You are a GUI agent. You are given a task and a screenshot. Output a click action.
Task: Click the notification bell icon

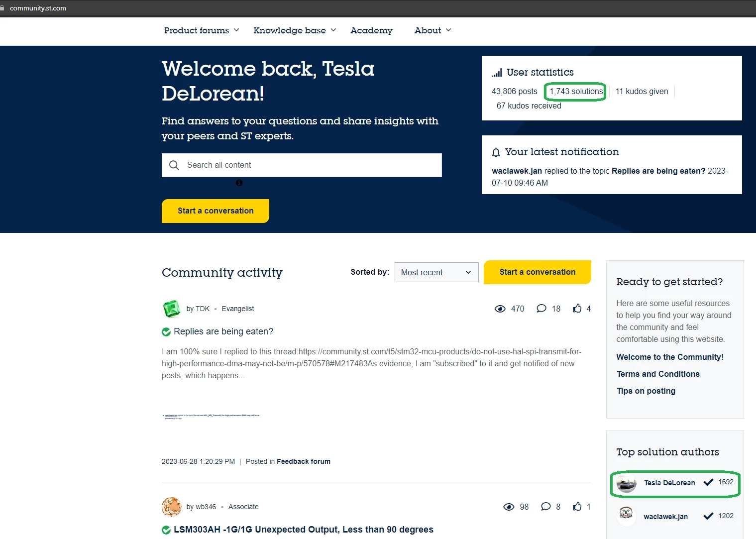point(496,152)
